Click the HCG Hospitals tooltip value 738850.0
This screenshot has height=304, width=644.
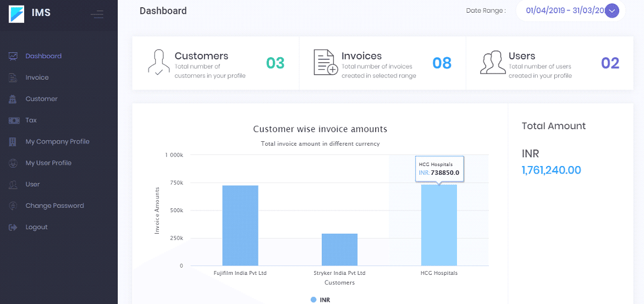point(445,173)
